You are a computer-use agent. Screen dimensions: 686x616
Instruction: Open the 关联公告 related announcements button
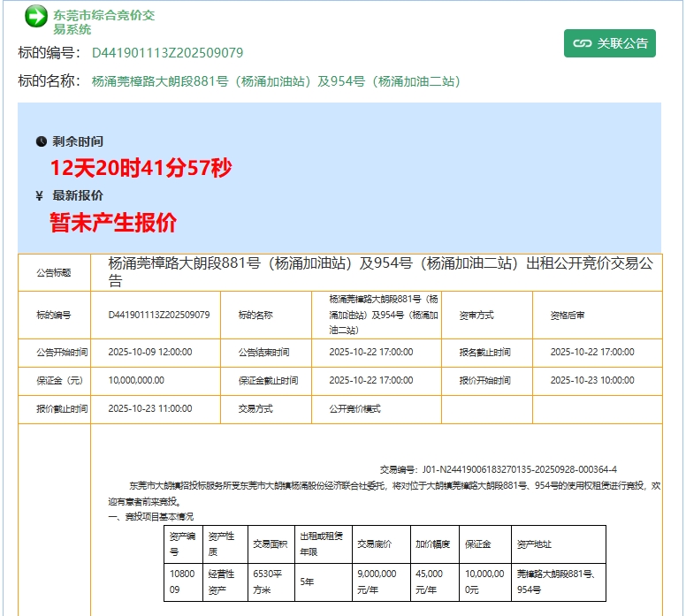coord(610,43)
